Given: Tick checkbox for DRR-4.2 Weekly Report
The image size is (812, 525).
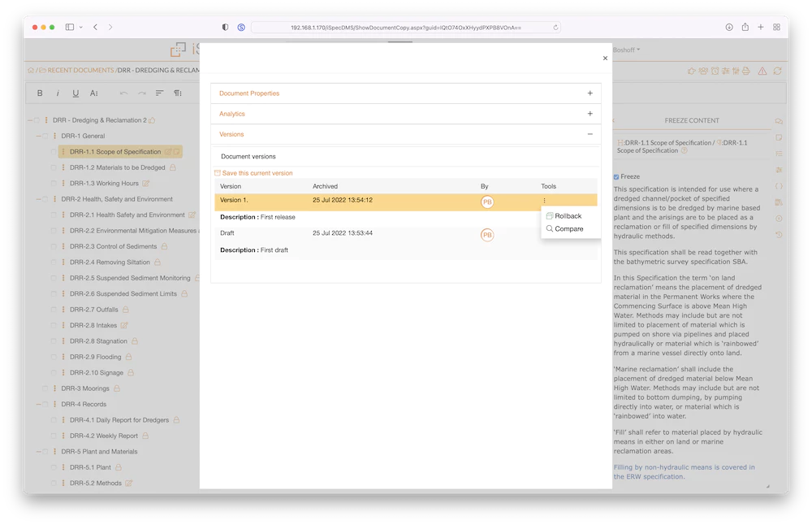Looking at the screenshot, I should tap(54, 436).
